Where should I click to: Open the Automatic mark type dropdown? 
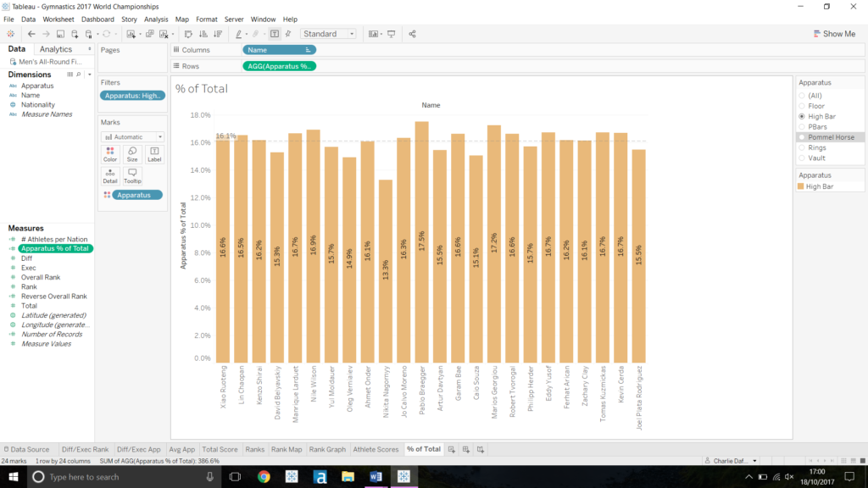tap(132, 136)
